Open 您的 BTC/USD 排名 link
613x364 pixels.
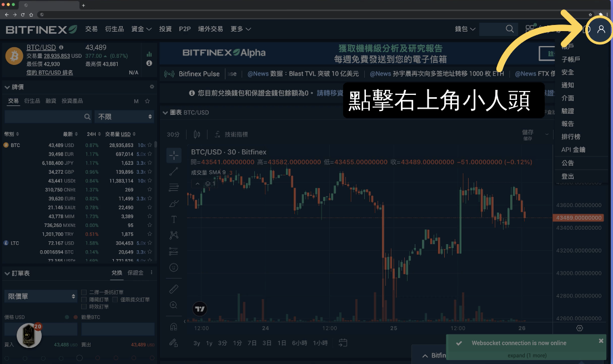pyautogui.click(x=49, y=73)
